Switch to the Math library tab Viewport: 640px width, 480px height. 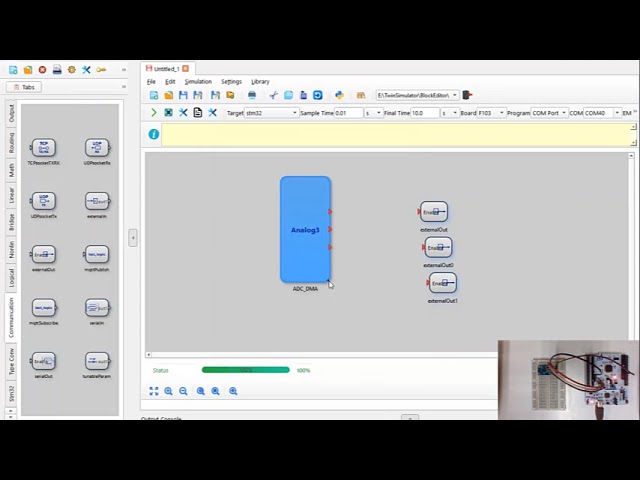coord(11,170)
